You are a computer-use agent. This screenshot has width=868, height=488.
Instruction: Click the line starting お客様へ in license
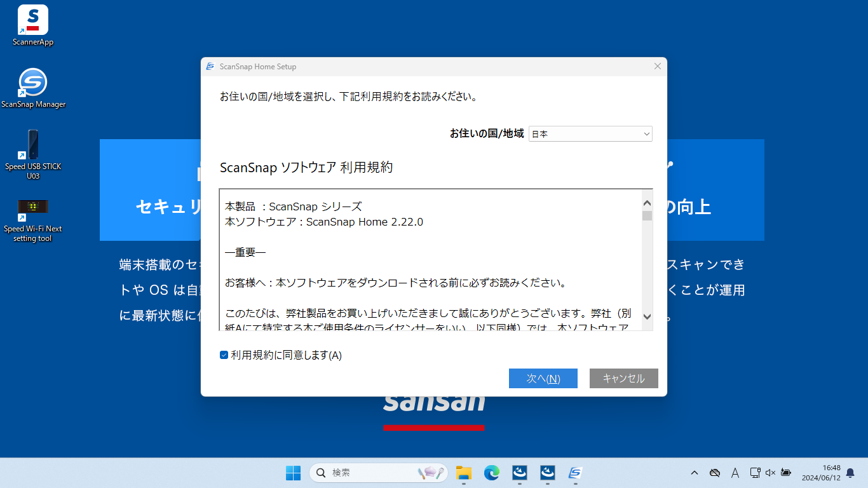(x=396, y=283)
